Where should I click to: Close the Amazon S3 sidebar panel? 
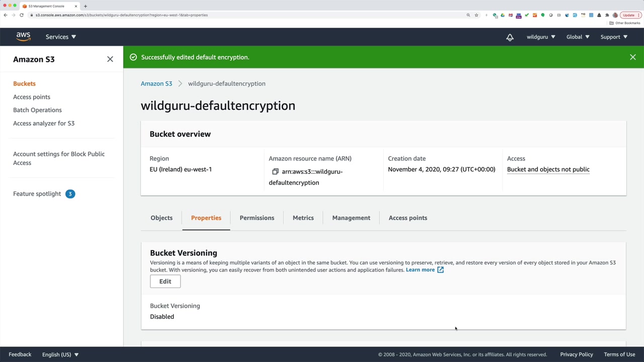click(x=110, y=59)
